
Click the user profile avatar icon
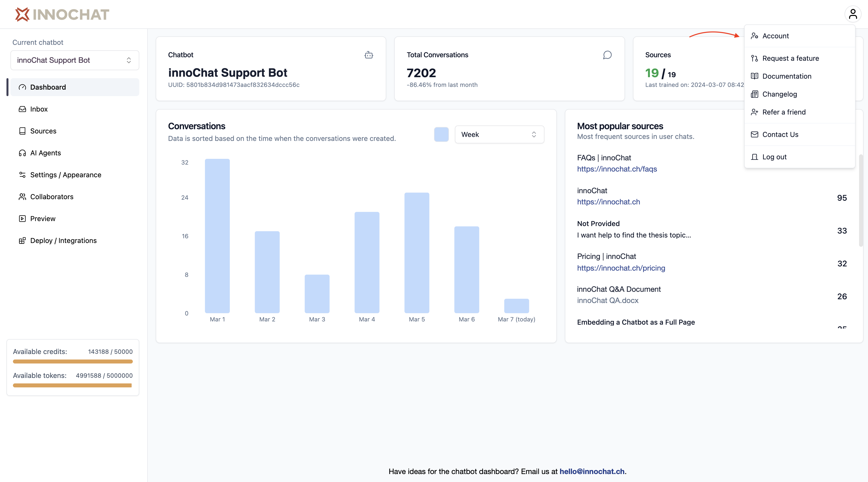point(853,14)
